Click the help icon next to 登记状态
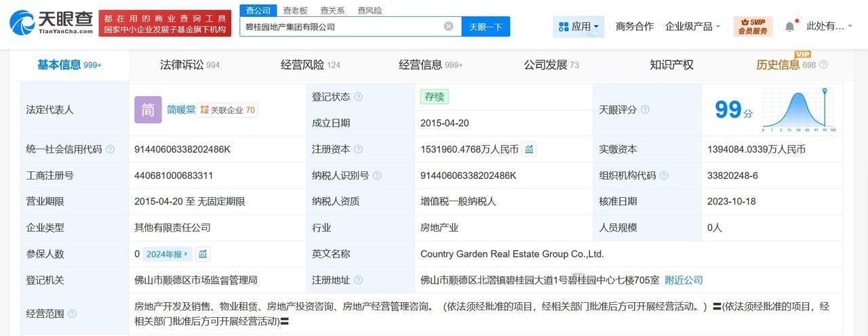This screenshot has height=336, width=868. tap(358, 97)
